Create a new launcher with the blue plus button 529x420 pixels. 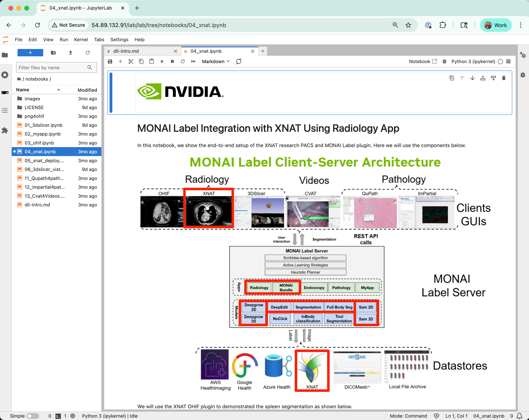[30, 53]
